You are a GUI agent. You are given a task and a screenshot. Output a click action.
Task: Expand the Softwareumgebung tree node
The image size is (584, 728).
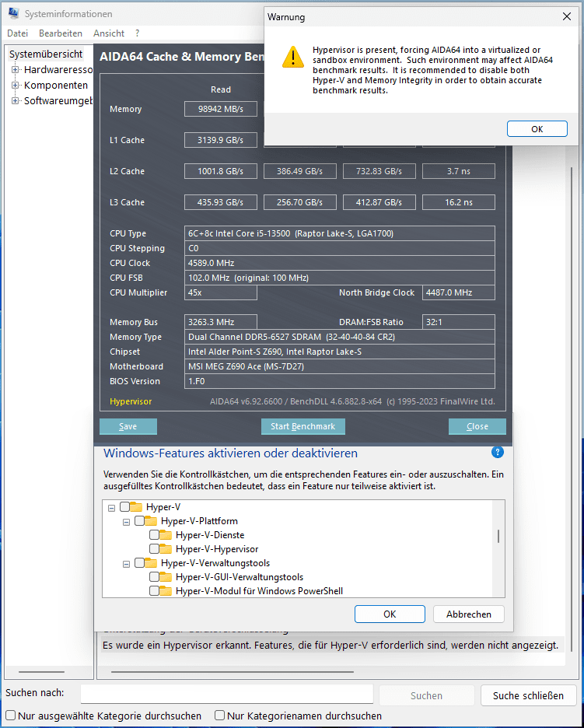15,100
